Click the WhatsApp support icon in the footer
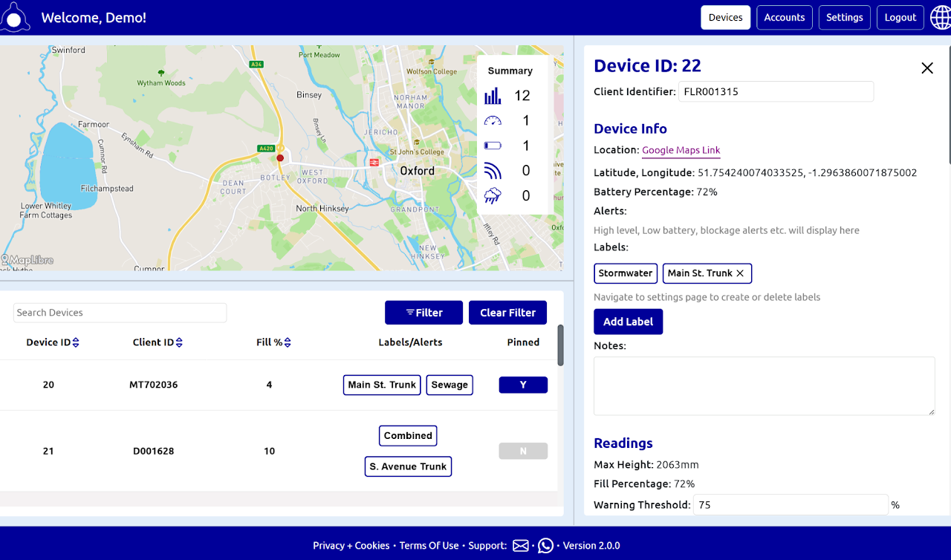The height and width of the screenshot is (560, 951). tap(545, 545)
